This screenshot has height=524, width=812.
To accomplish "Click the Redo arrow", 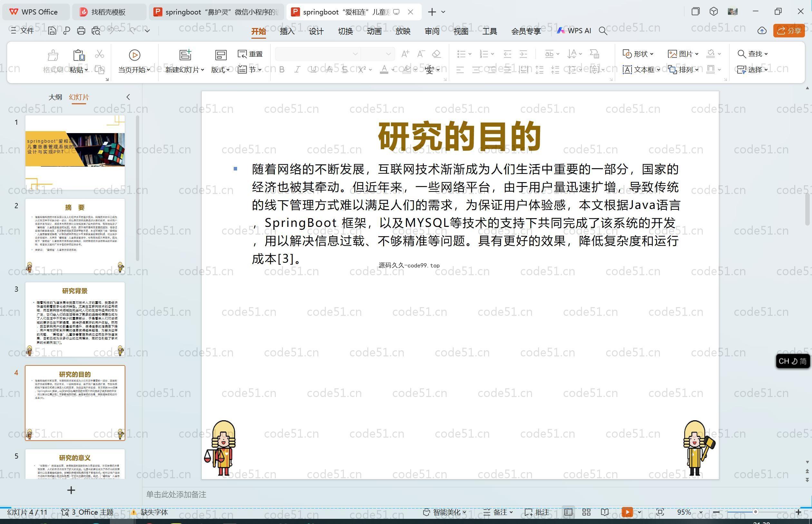I will pyautogui.click(x=133, y=31).
